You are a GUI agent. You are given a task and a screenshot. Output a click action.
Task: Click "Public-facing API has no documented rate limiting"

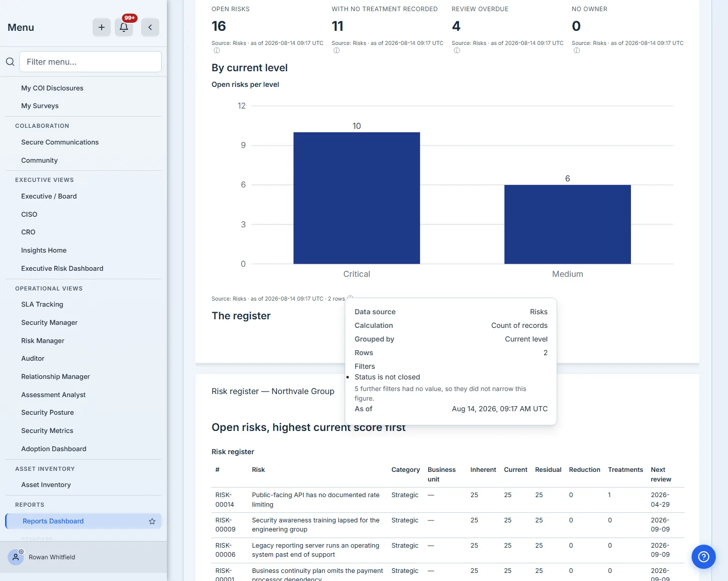point(316,500)
